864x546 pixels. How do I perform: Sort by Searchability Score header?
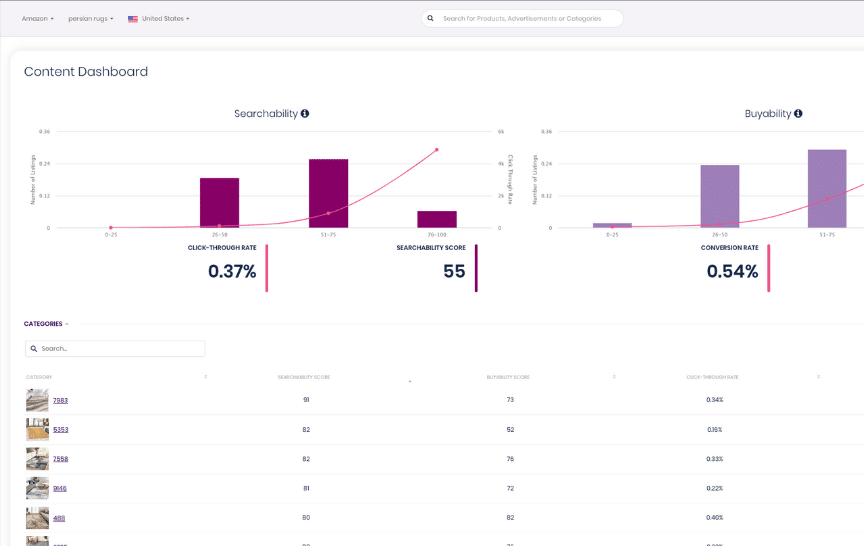click(x=303, y=377)
